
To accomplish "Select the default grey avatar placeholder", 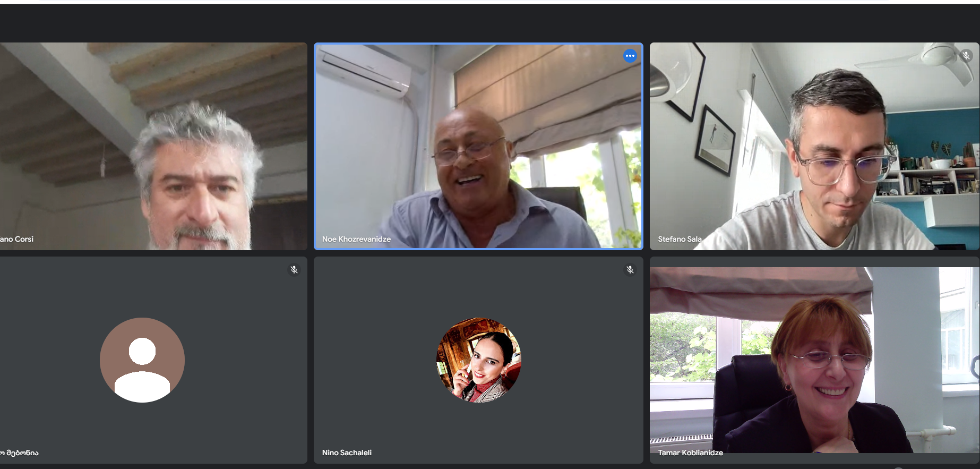I will tap(142, 360).
